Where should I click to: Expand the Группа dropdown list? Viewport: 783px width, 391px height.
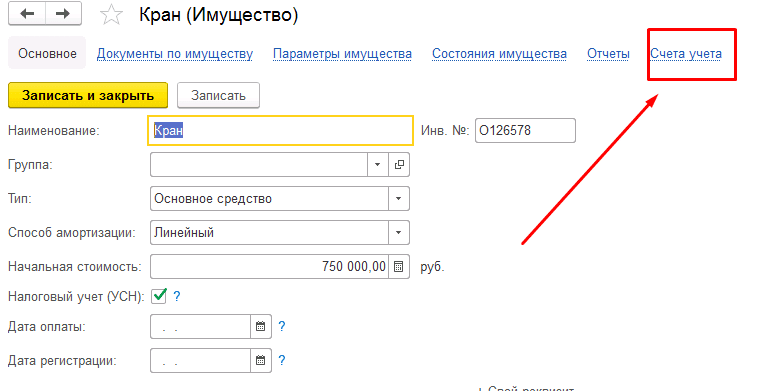coord(378,165)
